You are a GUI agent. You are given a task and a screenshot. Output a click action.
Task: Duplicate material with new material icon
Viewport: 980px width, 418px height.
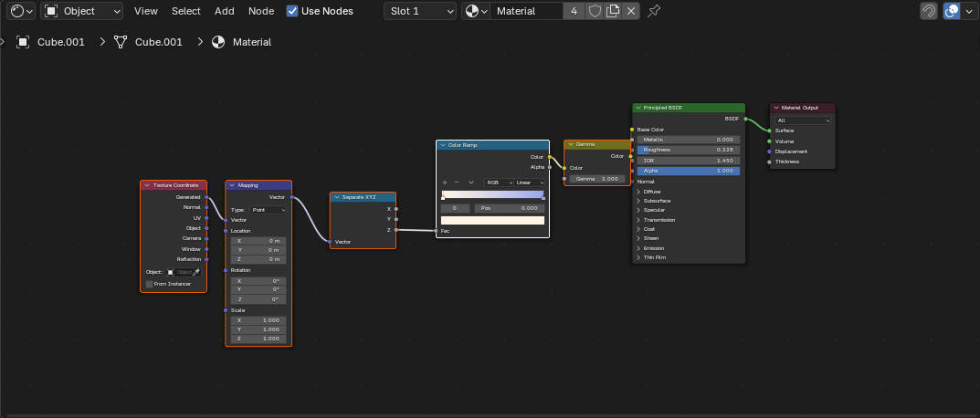click(613, 11)
